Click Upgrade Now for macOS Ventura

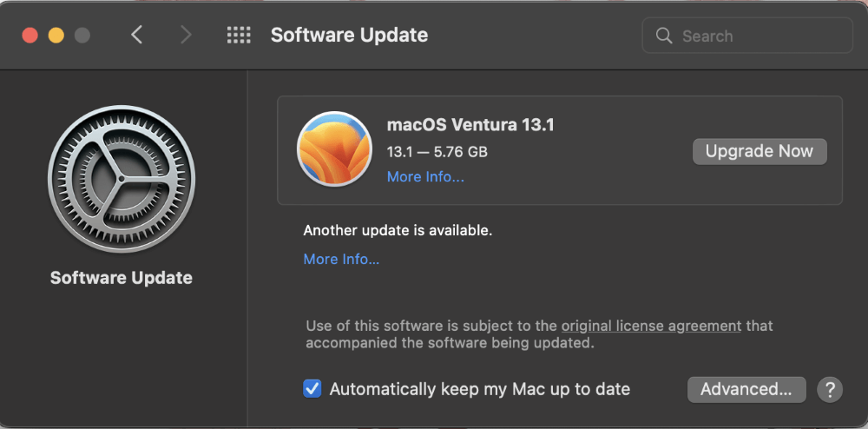point(759,151)
